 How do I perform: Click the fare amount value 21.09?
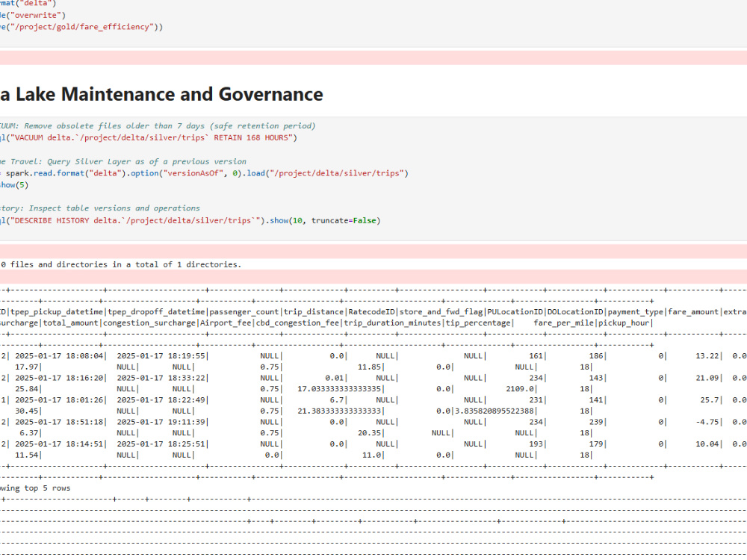(x=707, y=378)
